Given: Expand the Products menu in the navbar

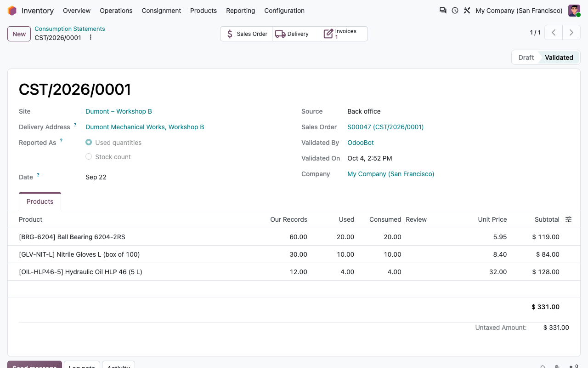Looking at the screenshot, I should click(x=204, y=11).
